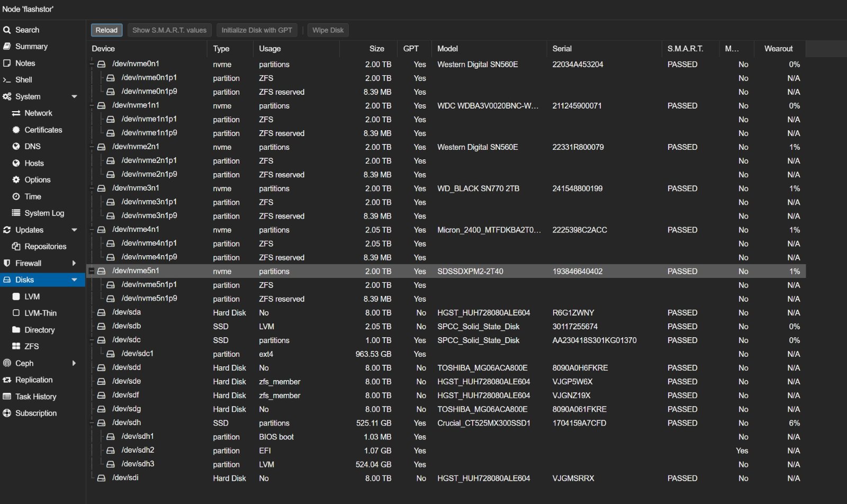Screen dimensions: 847x504
Task: Click the Search magnifier icon in sidebar
Action: click(7, 30)
